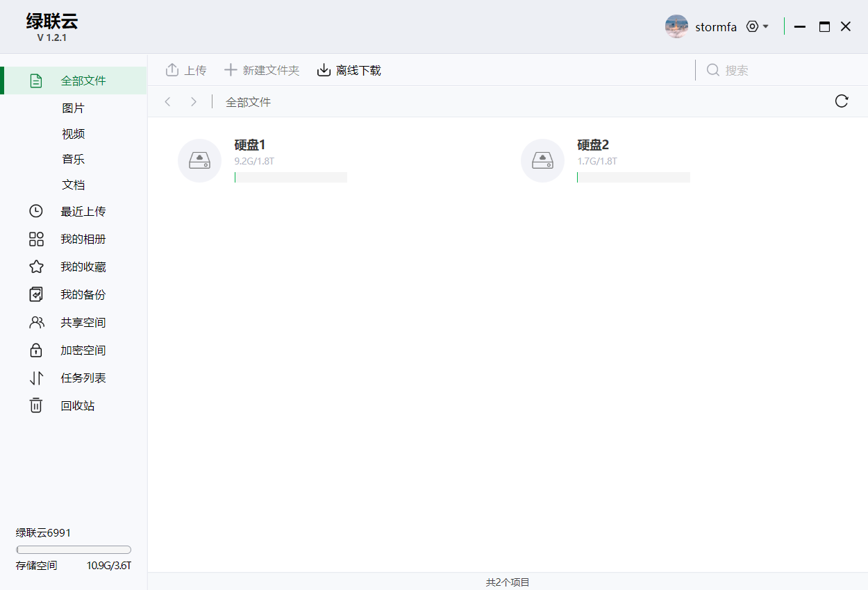The image size is (868, 590).
Task: Go forward with the right arrow
Action: pyautogui.click(x=194, y=102)
